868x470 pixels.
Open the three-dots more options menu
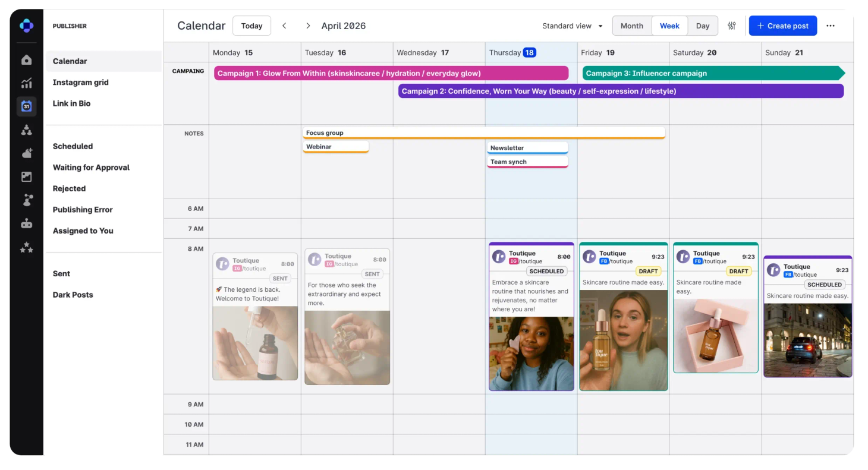831,26
